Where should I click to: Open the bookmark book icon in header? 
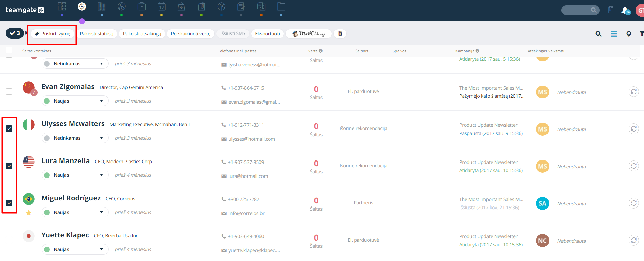pos(611,10)
